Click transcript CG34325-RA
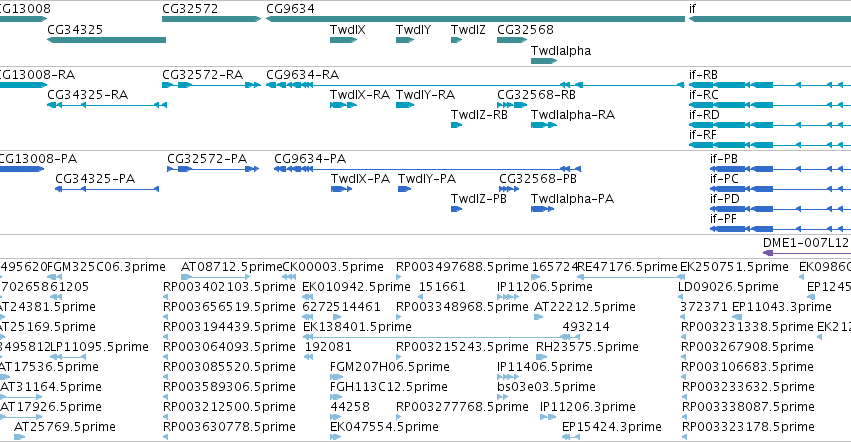The height and width of the screenshot is (442, 851). pos(87,94)
